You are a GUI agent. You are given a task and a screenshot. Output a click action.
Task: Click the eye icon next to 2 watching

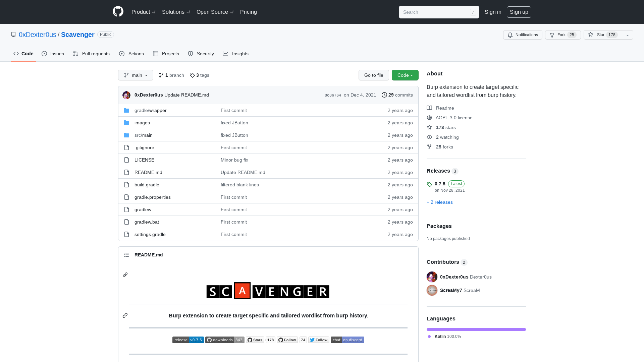pos(429,137)
